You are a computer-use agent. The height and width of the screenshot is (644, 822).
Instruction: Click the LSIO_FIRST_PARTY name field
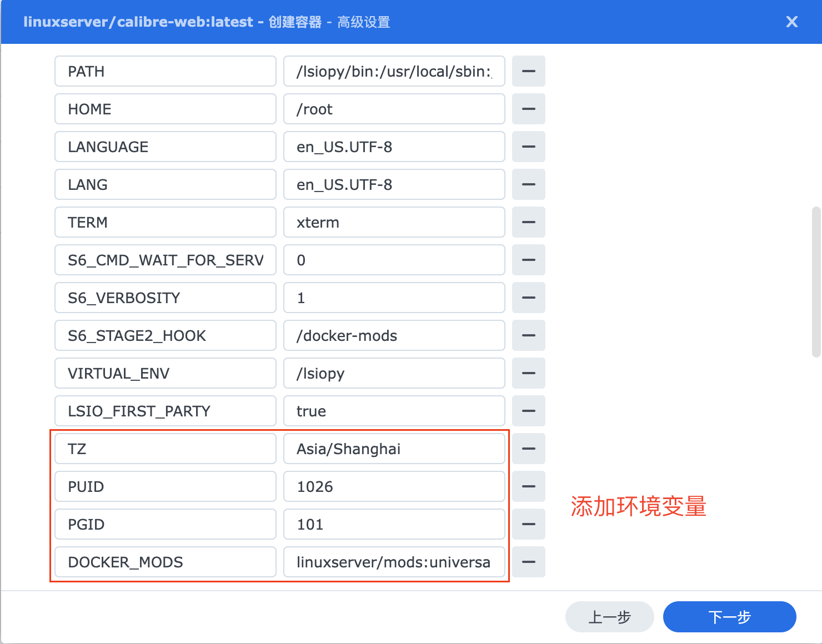point(166,411)
